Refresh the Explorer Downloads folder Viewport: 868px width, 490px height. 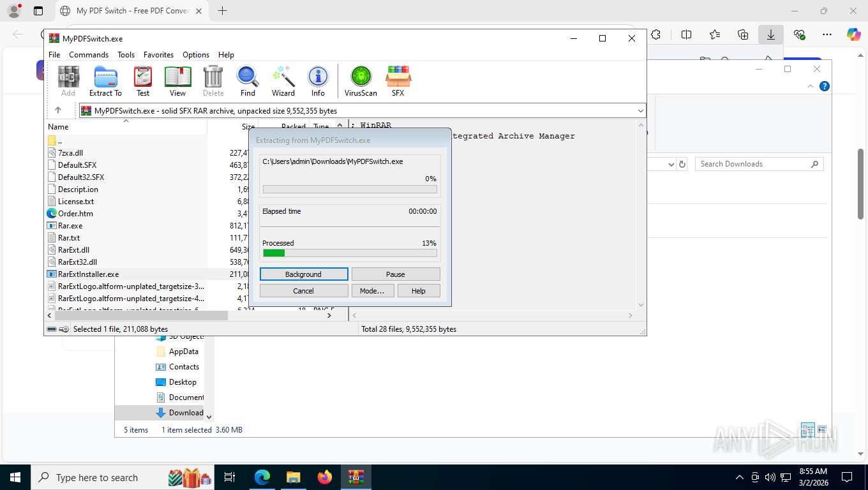tap(682, 164)
